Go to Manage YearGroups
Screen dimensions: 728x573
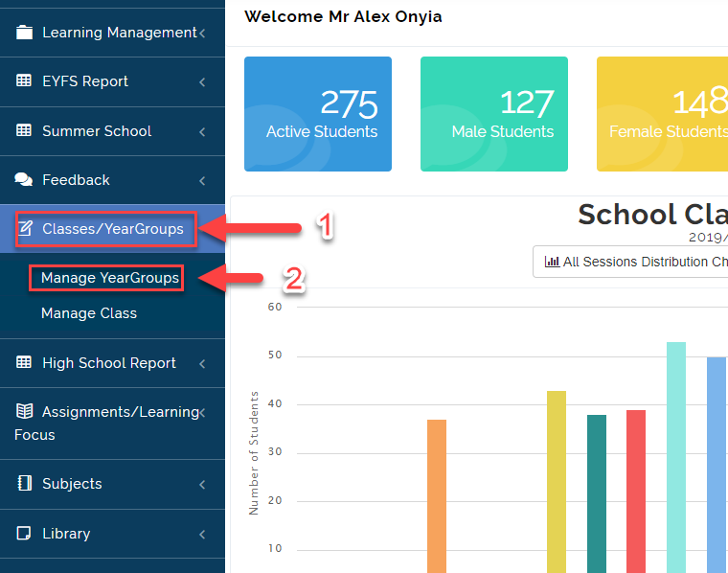point(110,278)
